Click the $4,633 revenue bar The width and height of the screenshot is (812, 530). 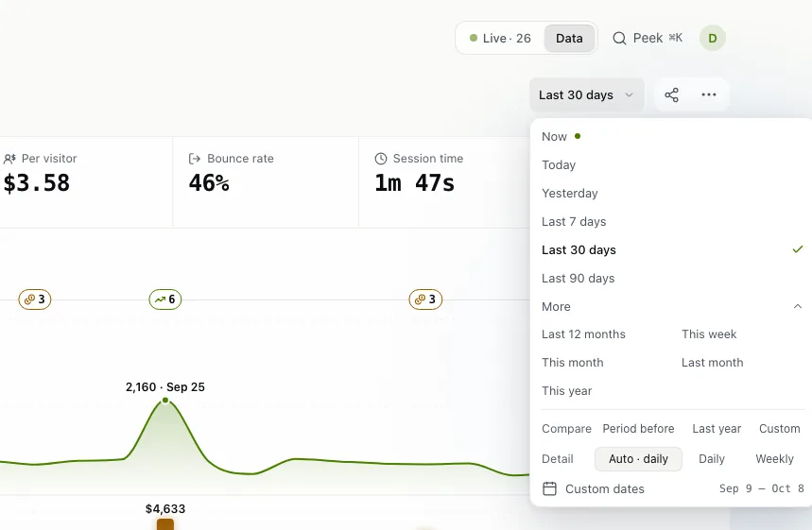click(x=165, y=523)
